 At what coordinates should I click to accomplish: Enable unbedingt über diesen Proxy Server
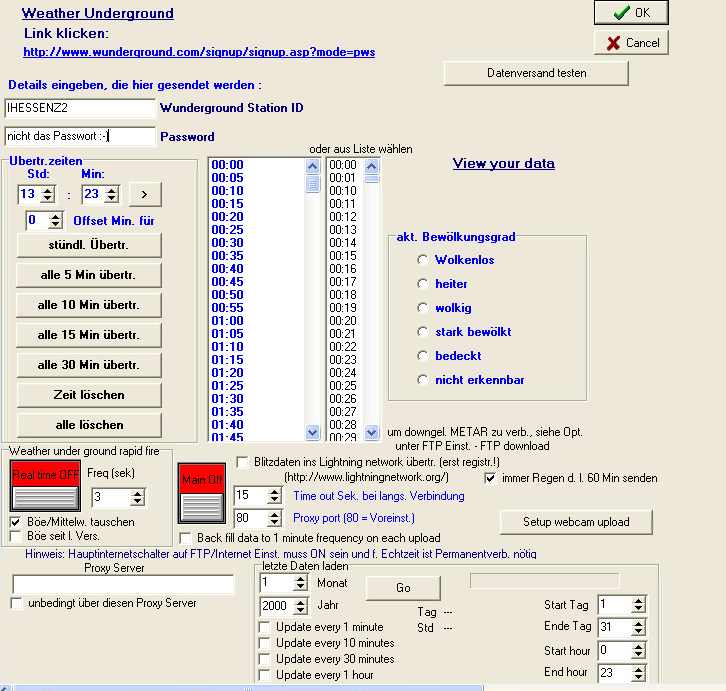point(17,603)
